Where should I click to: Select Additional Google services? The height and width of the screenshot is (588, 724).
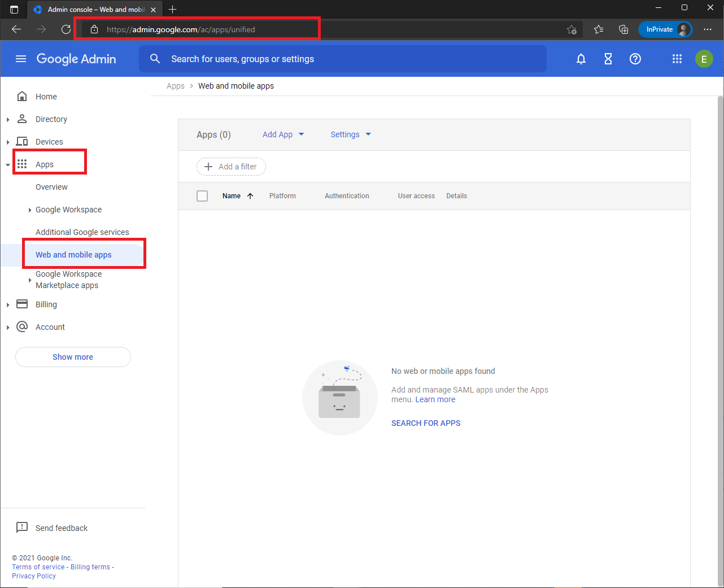pyautogui.click(x=82, y=232)
